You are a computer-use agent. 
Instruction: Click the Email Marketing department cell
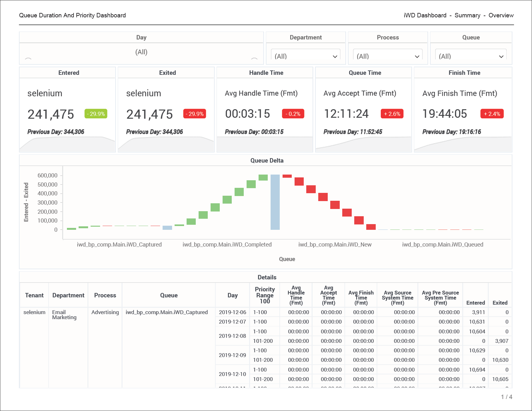pyautogui.click(x=64, y=315)
